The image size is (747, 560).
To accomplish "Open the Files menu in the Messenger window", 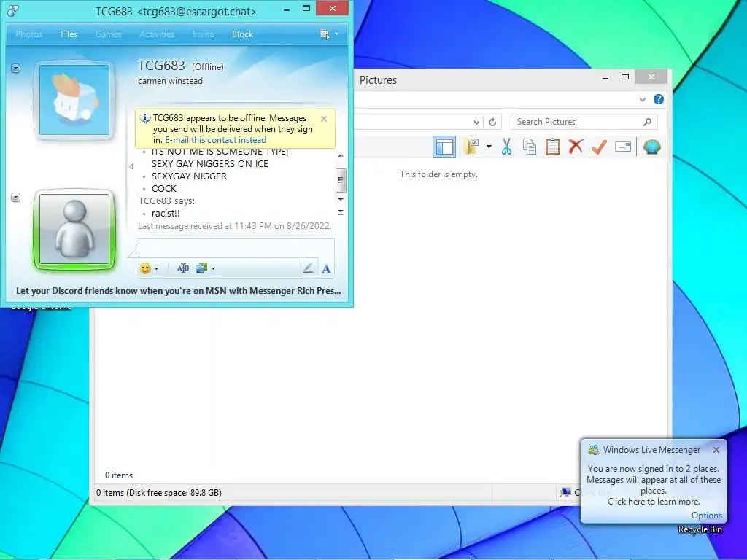I will tap(69, 34).
